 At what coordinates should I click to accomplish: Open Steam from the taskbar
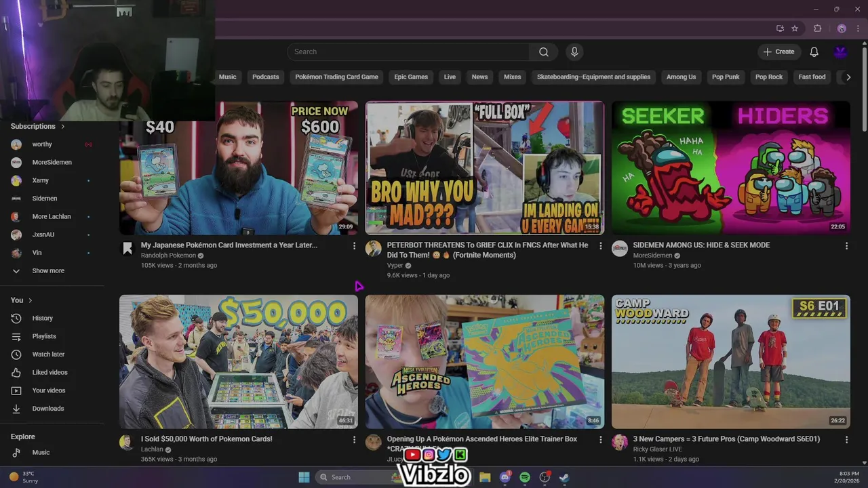[564, 477]
